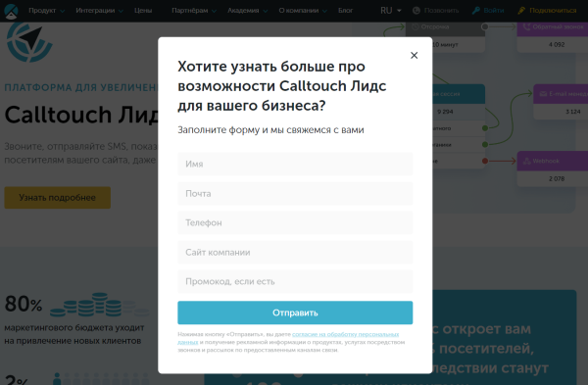Submit the form with Отправить button
Image resolution: width=588 pixels, height=385 pixels.
tap(295, 313)
